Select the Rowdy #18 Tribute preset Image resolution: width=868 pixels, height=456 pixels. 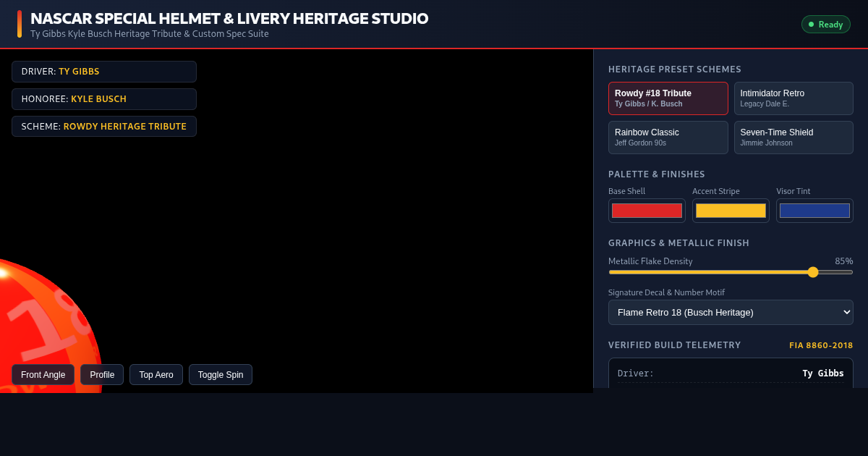pyautogui.click(x=668, y=98)
